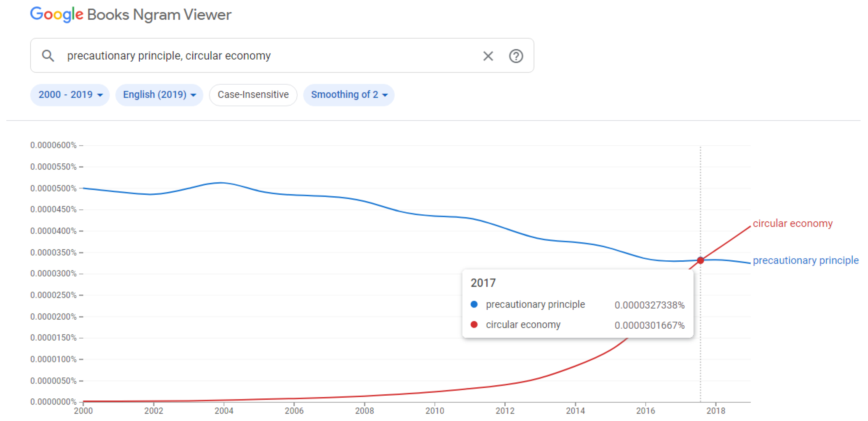The width and height of the screenshot is (868, 421).
Task: Click the 2004 year axis label
Action: click(224, 411)
